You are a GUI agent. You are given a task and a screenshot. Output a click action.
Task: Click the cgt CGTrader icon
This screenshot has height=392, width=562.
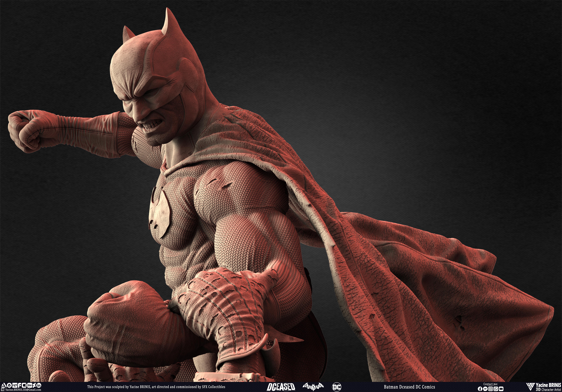pos(15,385)
